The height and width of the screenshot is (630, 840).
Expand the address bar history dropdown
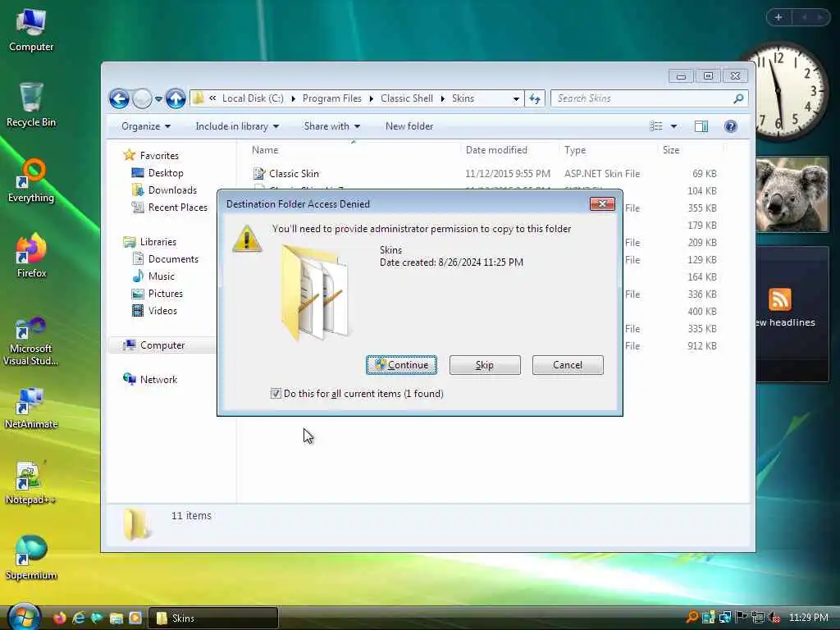[x=516, y=98]
